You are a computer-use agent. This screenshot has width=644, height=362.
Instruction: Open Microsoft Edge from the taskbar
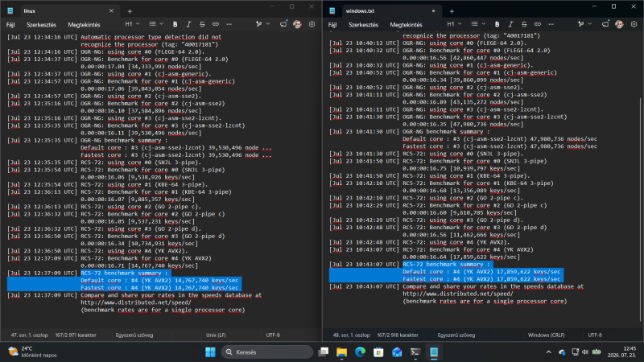[360, 352]
